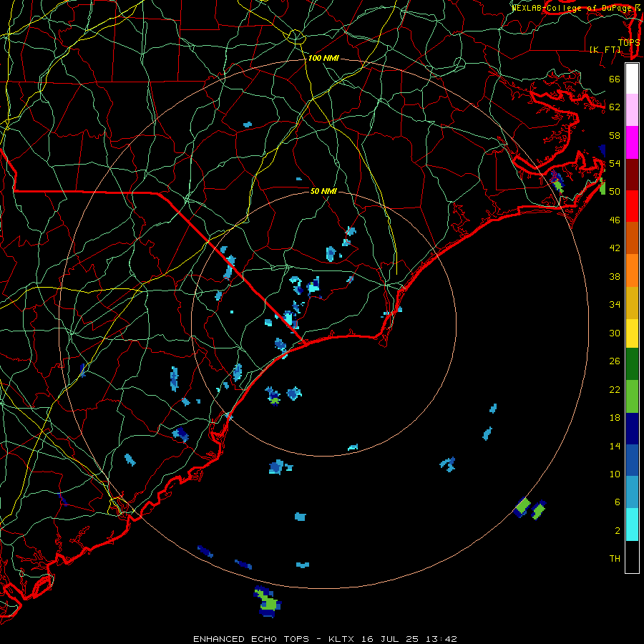Click the light green legend swatch

(x=632, y=396)
